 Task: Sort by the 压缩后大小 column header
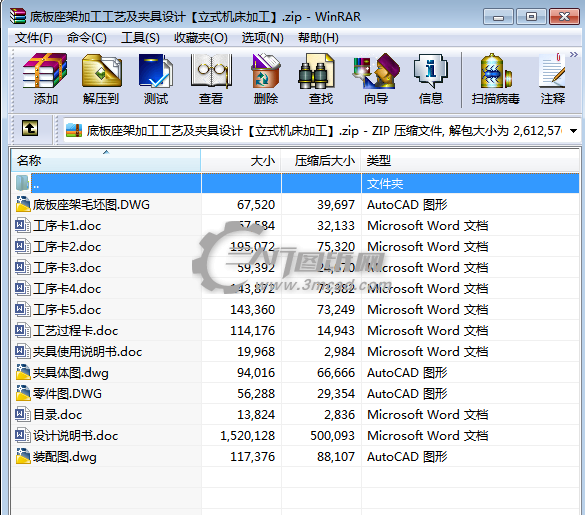click(321, 160)
